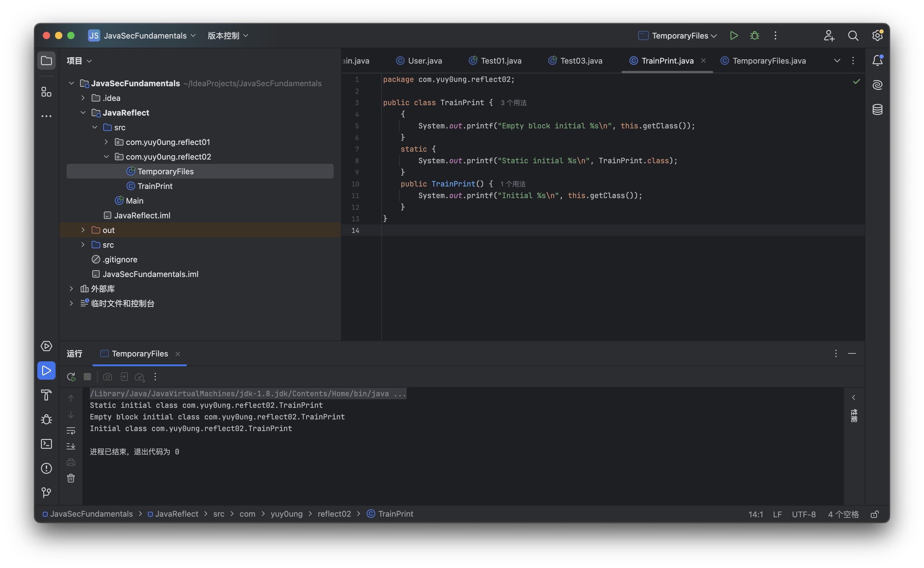Open the Git version control tool window
This screenshot has height=568, width=924.
(46, 492)
